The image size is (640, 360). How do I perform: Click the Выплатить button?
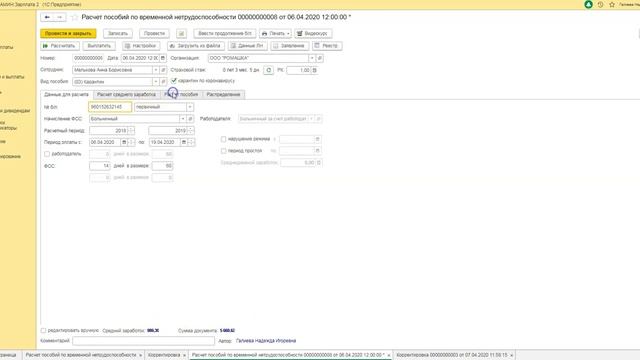[x=99, y=46]
